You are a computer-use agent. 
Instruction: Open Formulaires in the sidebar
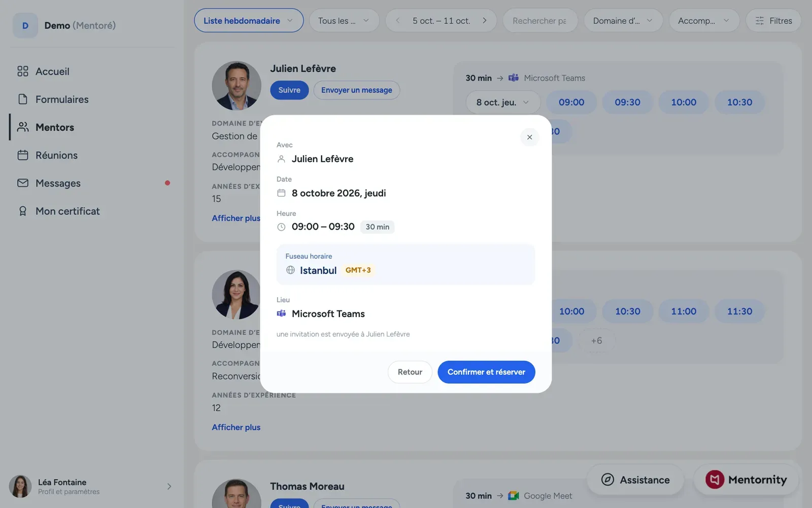click(x=53, y=100)
